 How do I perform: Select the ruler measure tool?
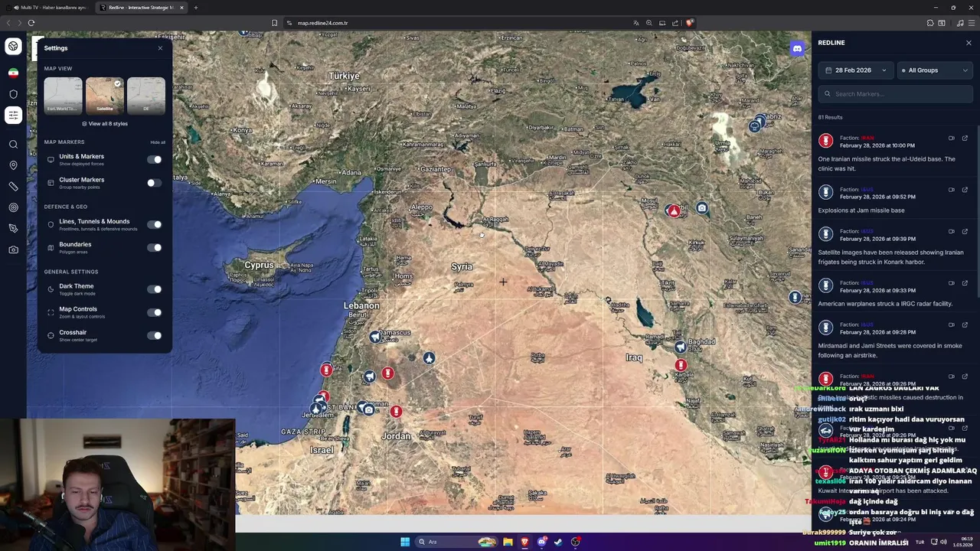pos(13,186)
